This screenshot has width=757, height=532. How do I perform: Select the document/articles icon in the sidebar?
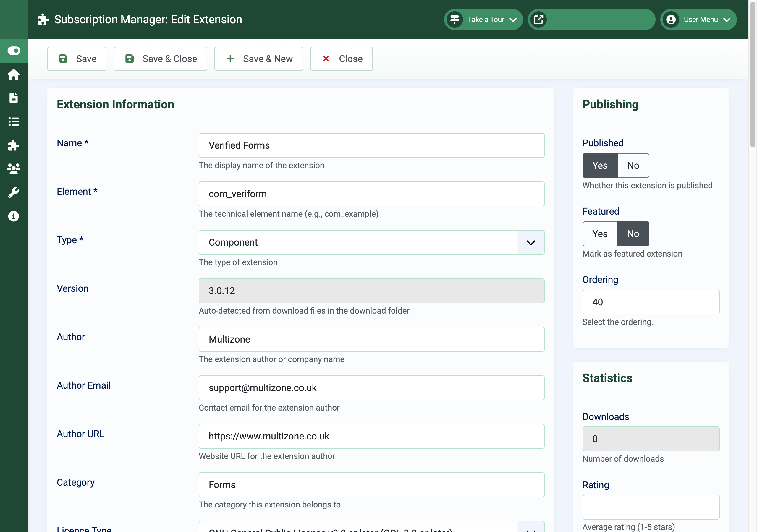tap(14, 98)
